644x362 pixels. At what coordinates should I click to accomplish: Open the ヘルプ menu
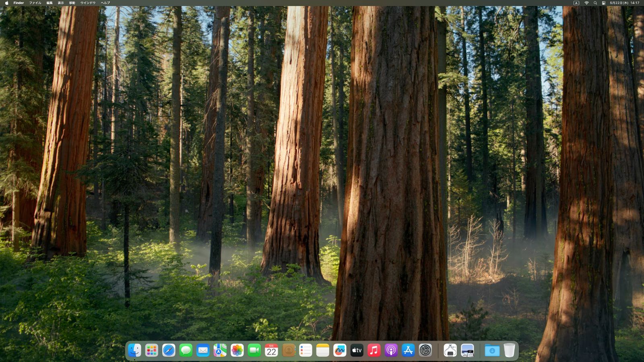pyautogui.click(x=105, y=3)
